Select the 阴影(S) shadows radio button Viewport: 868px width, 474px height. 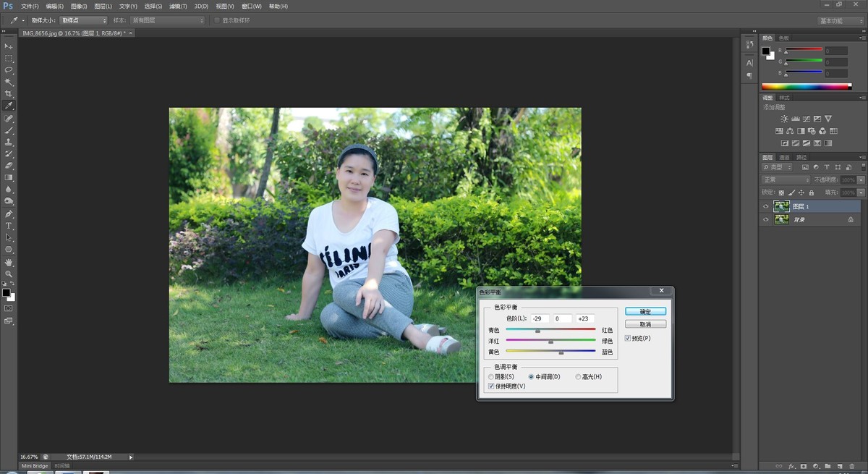(x=491, y=377)
